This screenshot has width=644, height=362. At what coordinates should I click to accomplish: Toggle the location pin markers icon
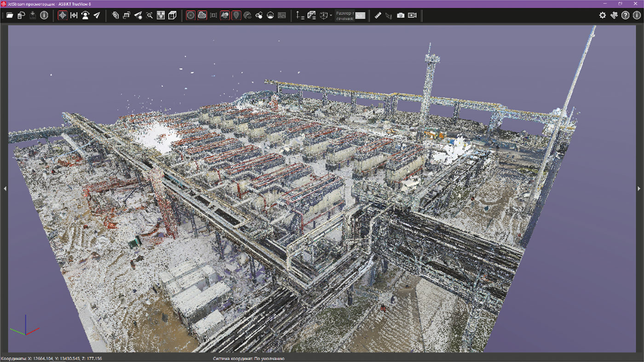click(236, 15)
